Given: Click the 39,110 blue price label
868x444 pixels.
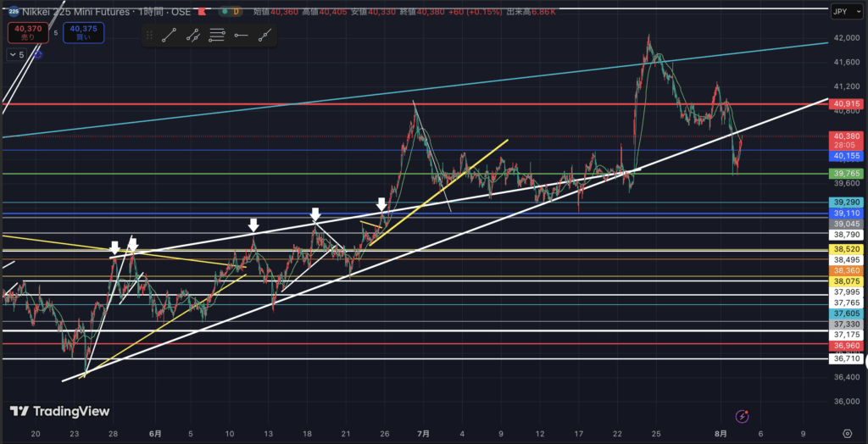Looking at the screenshot, I should [x=847, y=214].
